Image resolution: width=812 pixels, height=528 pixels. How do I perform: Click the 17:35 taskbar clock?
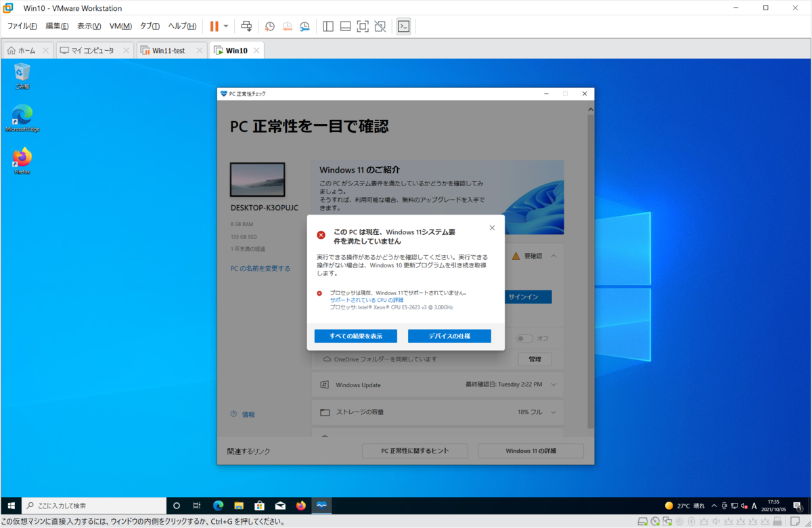pyautogui.click(x=773, y=506)
